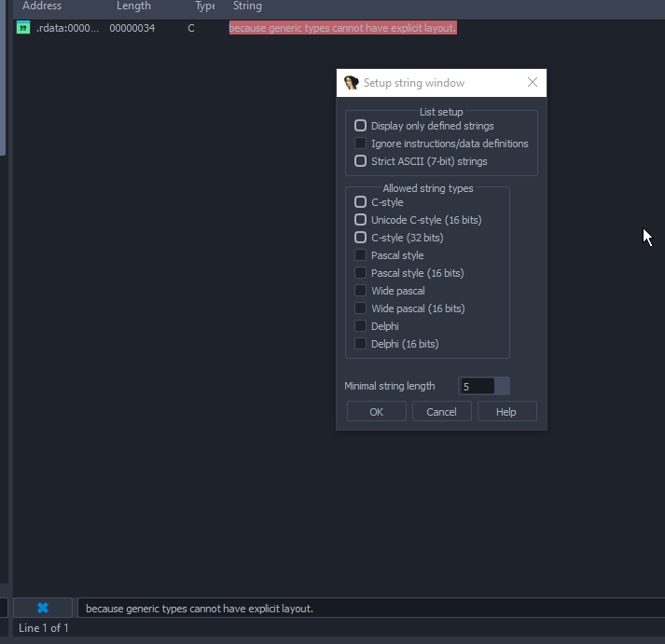
Task: Click the string row icon beside .rdata address
Action: (x=23, y=28)
